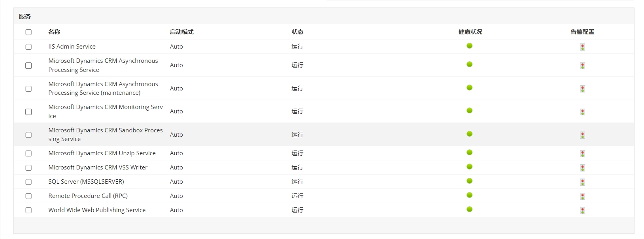Click the 启动模式 column header
Image resolution: width=644 pixels, height=239 pixels.
181,32
